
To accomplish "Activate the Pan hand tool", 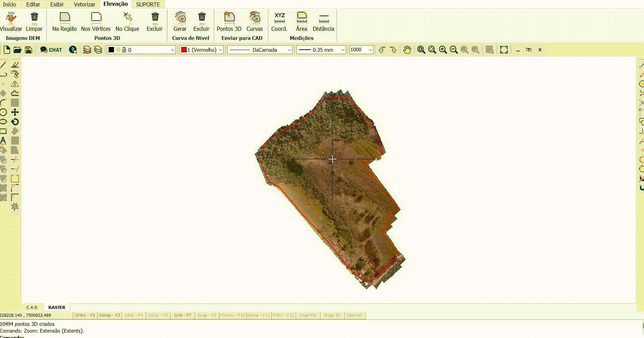I will [x=407, y=50].
